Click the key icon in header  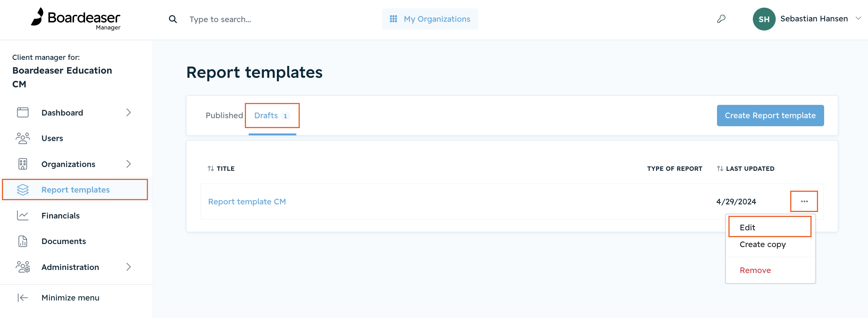point(721,19)
